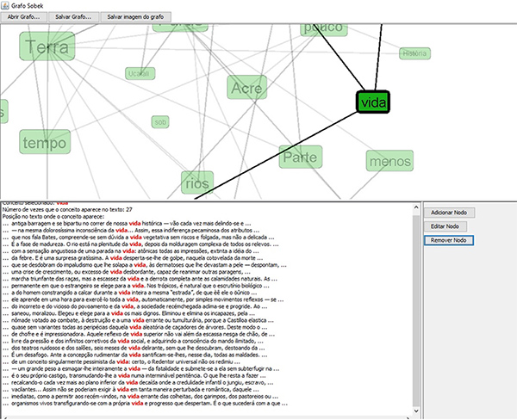Click the text panel scroll down arrow
Screen dimensions: 517x420
(416, 411)
